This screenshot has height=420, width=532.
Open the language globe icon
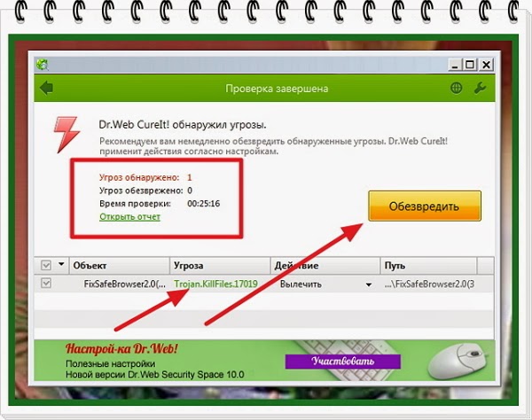(x=456, y=88)
